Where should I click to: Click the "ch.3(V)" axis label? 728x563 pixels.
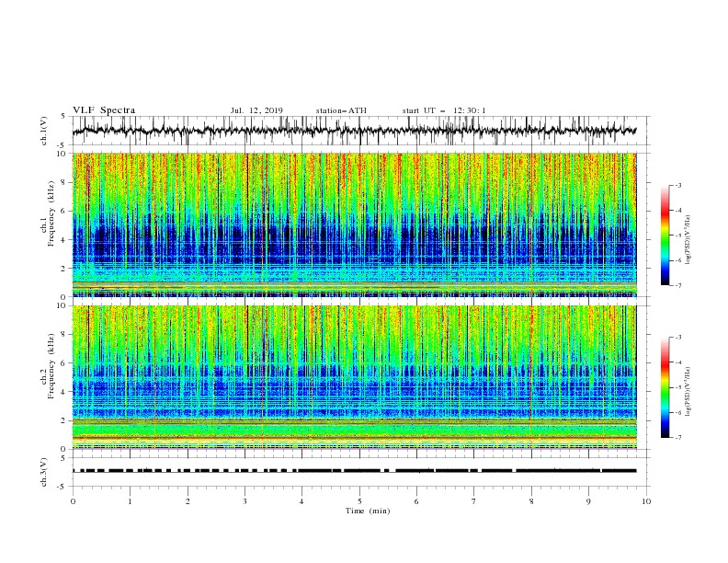tap(44, 472)
